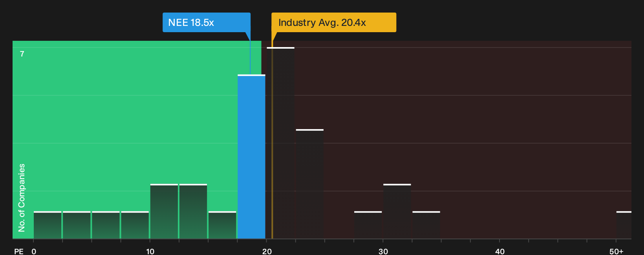Click the '50+' x-axis tick label
The height and width of the screenshot is (255, 644).
[617, 251]
